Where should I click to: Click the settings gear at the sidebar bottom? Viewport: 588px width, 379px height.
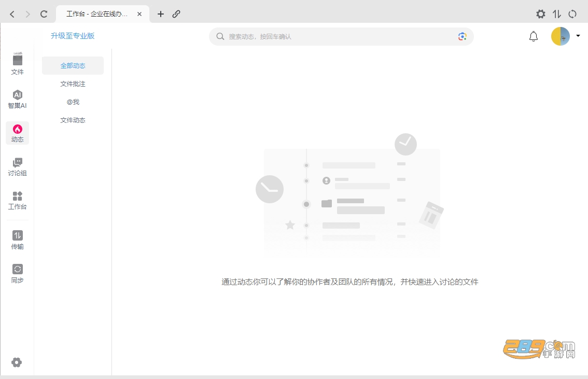coord(17,362)
